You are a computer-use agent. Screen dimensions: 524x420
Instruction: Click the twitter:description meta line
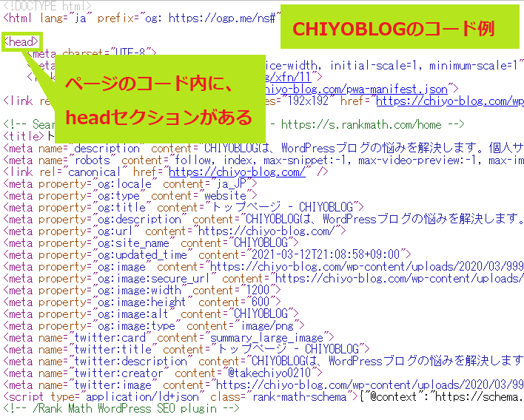(x=263, y=362)
